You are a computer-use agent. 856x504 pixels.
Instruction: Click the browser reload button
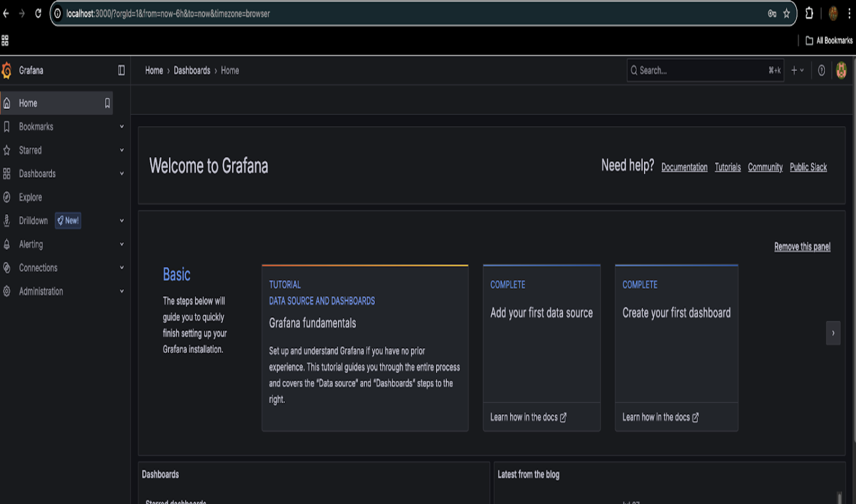(38, 13)
